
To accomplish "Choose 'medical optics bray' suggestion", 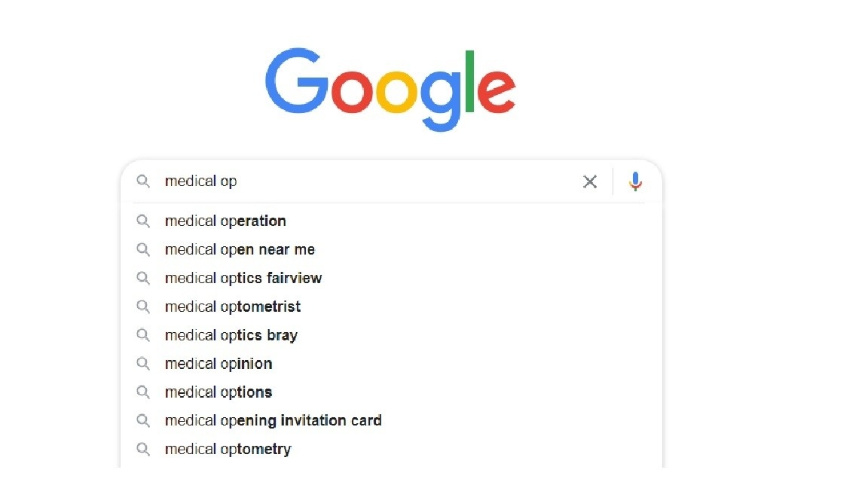I will point(231,335).
